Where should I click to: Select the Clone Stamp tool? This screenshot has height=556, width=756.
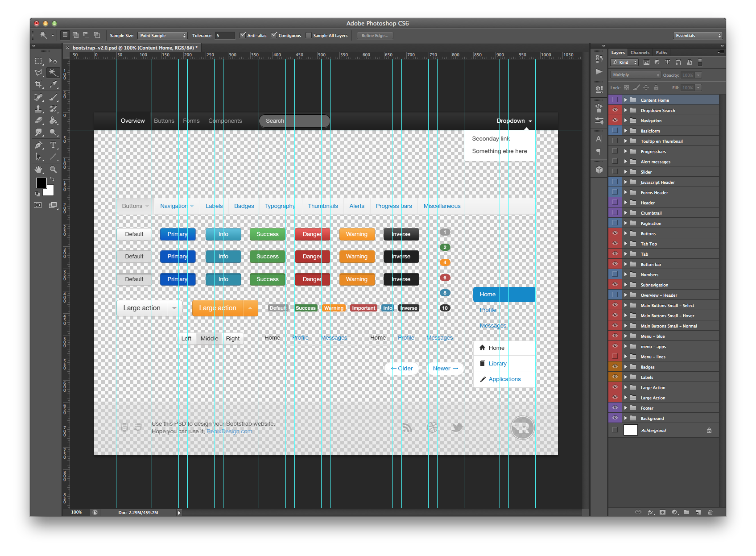coord(39,108)
